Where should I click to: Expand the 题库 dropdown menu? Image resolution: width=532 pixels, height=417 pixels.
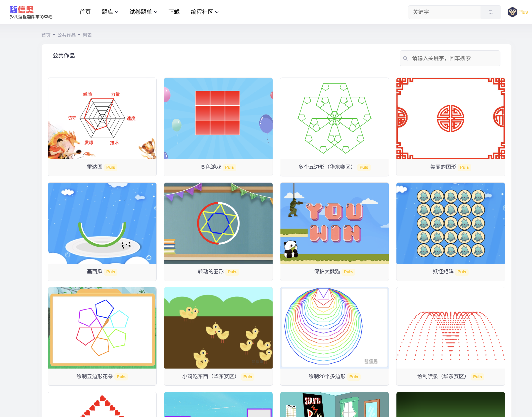tap(110, 12)
